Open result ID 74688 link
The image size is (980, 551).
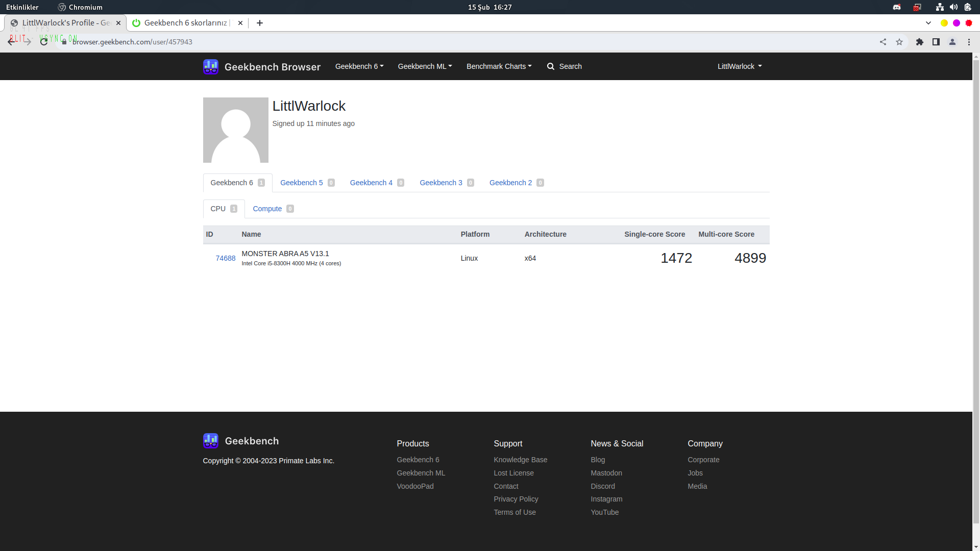pyautogui.click(x=225, y=258)
